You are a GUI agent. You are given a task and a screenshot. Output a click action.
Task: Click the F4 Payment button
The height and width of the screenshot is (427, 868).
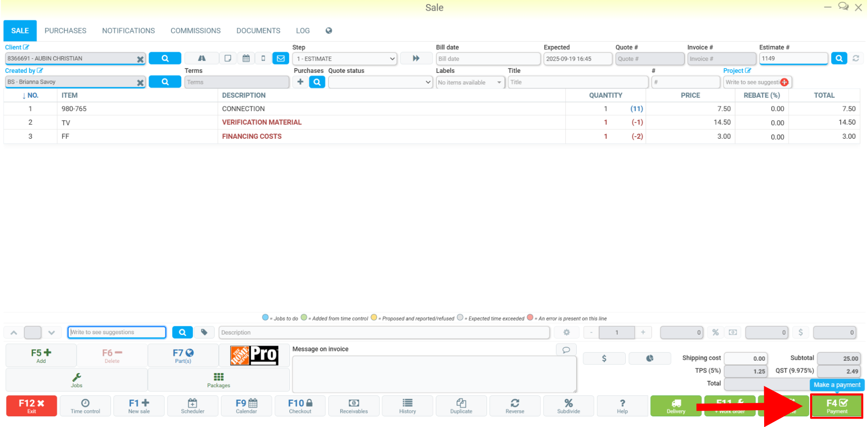click(837, 406)
